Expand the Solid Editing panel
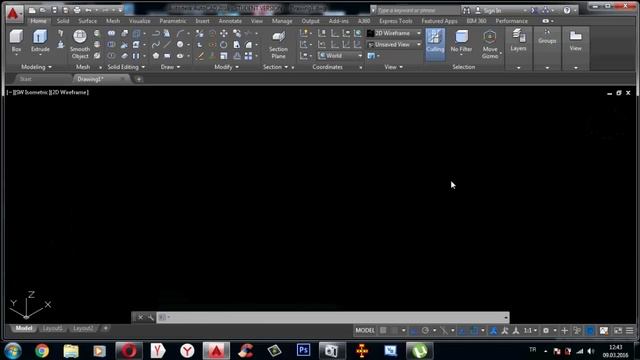Screen dimensions: 640x360 click(x=126, y=67)
